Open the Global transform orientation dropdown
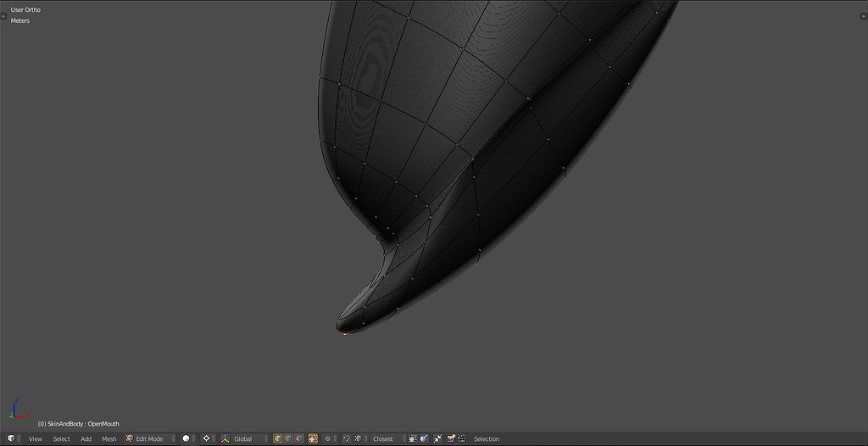The height and width of the screenshot is (446, 868). [250, 438]
